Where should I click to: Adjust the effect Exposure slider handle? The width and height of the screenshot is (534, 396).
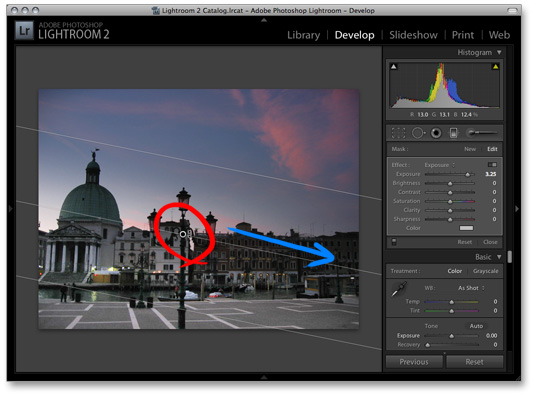pyautogui.click(x=468, y=174)
